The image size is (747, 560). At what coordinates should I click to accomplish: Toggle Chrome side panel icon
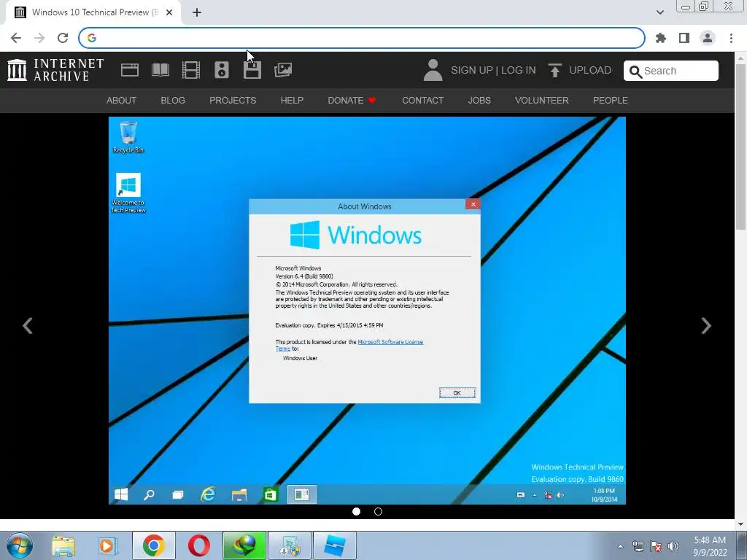(684, 38)
